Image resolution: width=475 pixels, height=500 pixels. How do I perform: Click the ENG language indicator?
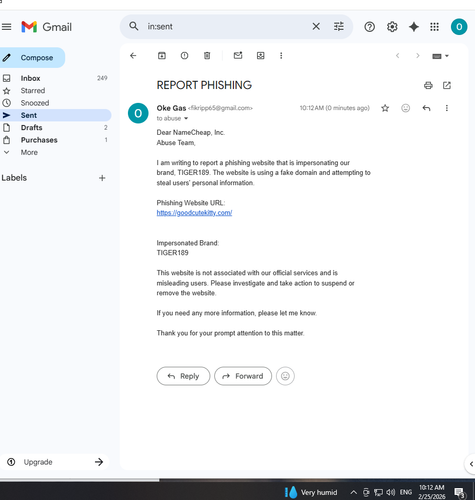(406, 492)
